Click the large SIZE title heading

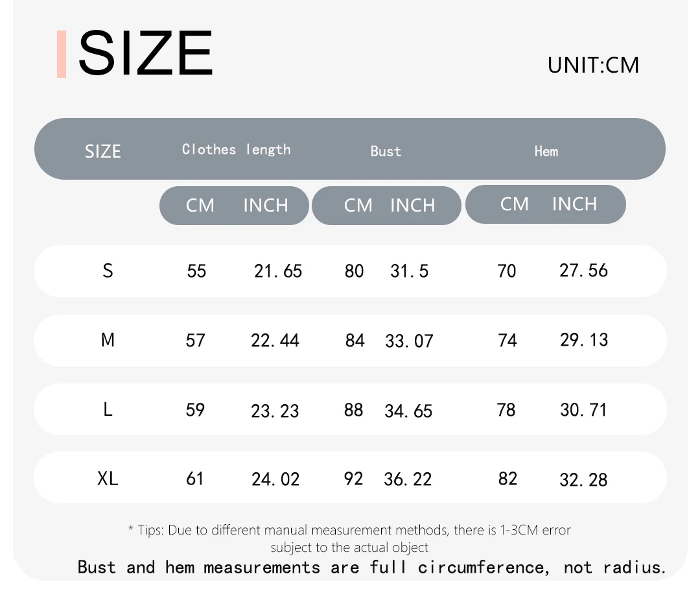(146, 53)
